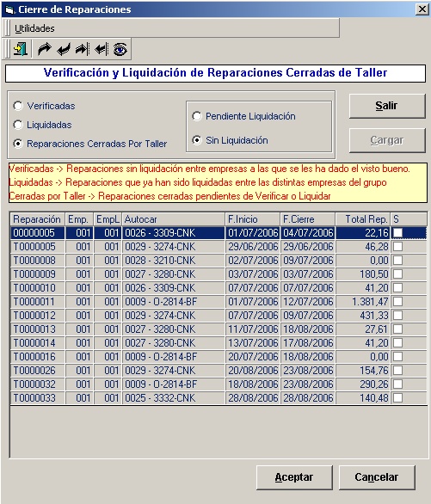The height and width of the screenshot is (504, 431).
Task: Select repair row T0000005
Action: 219,246
